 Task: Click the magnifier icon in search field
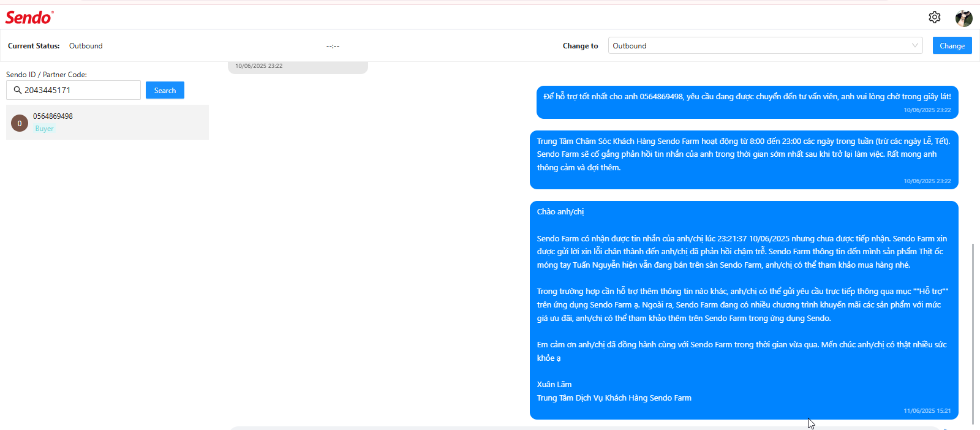tap(18, 90)
